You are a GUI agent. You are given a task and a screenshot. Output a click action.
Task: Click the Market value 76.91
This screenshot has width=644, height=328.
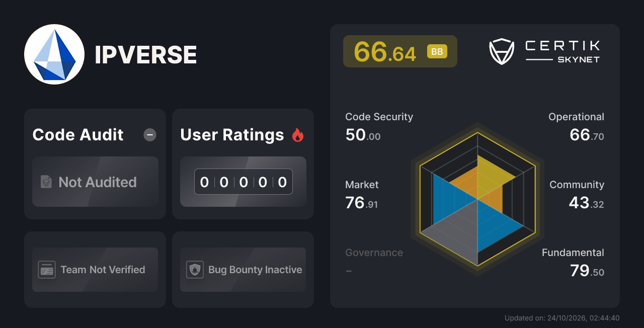click(x=361, y=203)
